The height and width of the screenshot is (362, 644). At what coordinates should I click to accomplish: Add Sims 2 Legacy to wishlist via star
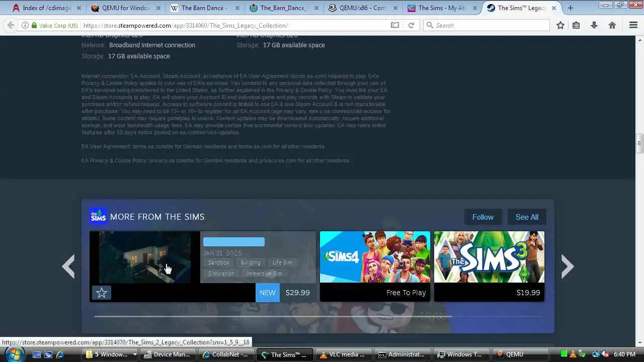point(101,293)
